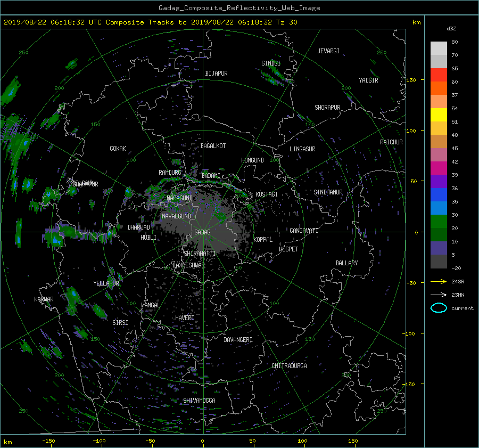The height and width of the screenshot is (448, 479).
Task: Select the SHORAPUR label
Action: click(327, 108)
